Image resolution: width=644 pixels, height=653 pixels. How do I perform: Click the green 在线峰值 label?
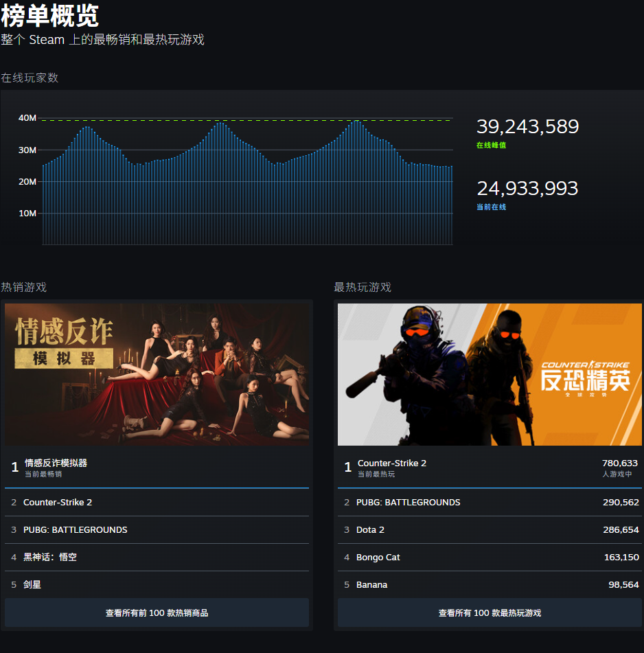click(x=491, y=145)
